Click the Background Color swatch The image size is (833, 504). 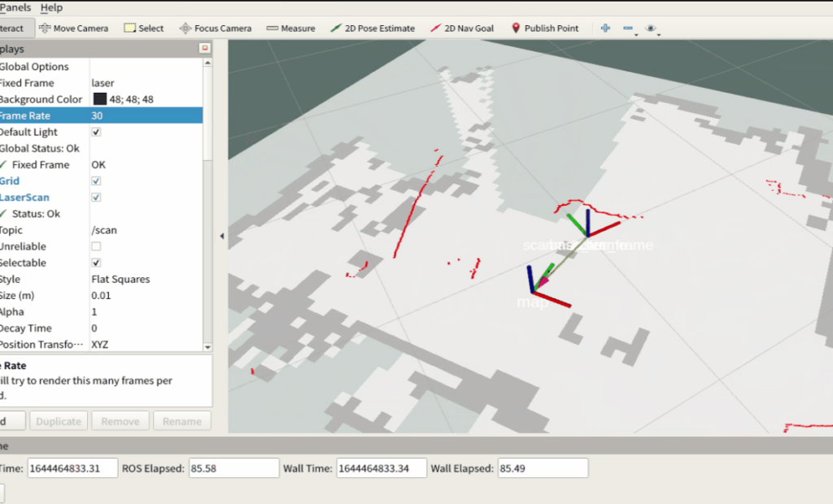pos(99,99)
